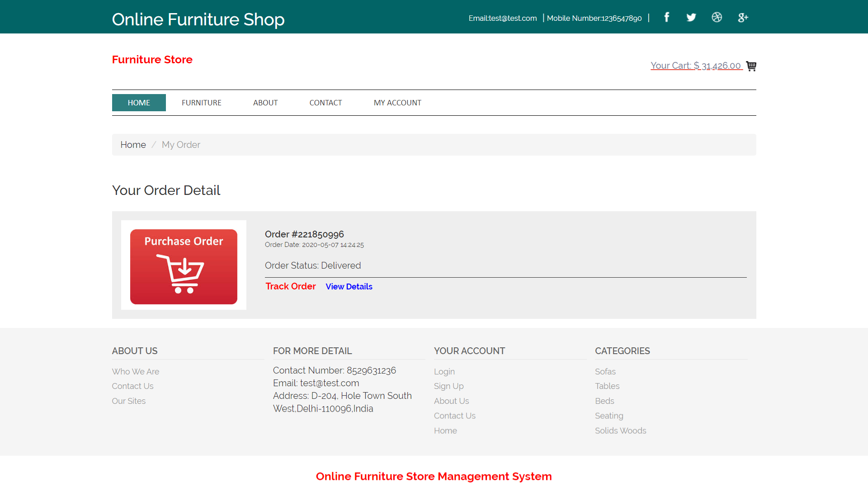This screenshot has height=502, width=868.
Task: Open the About menu item
Action: point(265,103)
